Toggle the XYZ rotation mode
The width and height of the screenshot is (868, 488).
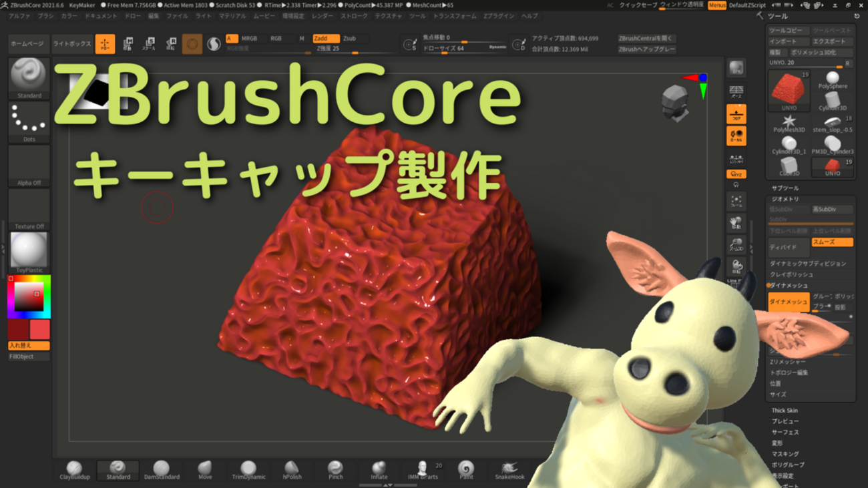(x=736, y=174)
